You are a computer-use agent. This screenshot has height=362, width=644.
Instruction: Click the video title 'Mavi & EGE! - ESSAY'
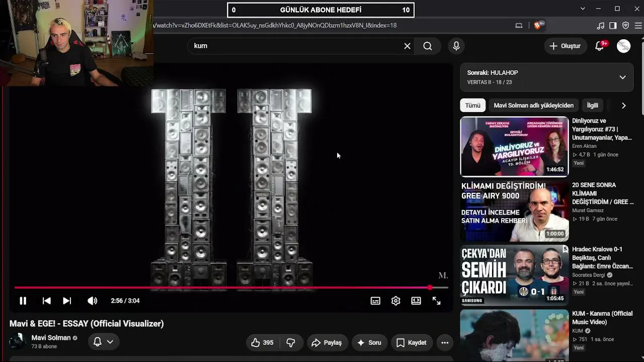(87, 323)
